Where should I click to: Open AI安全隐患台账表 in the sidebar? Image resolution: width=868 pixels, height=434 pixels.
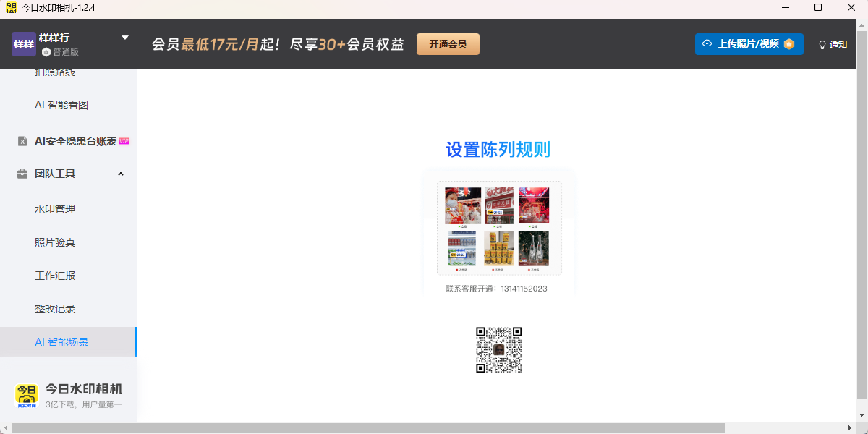tap(75, 141)
